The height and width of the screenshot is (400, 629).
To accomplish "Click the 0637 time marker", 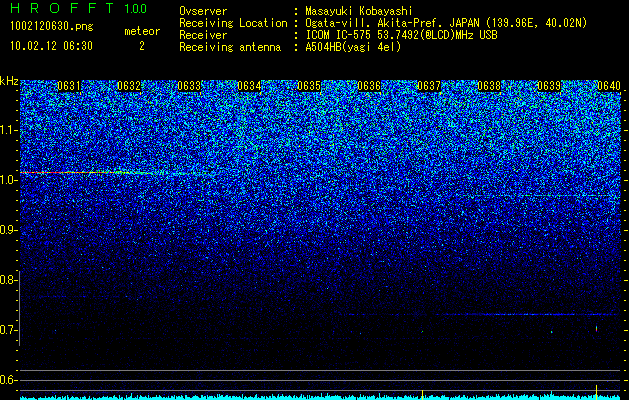I will tap(429, 86).
